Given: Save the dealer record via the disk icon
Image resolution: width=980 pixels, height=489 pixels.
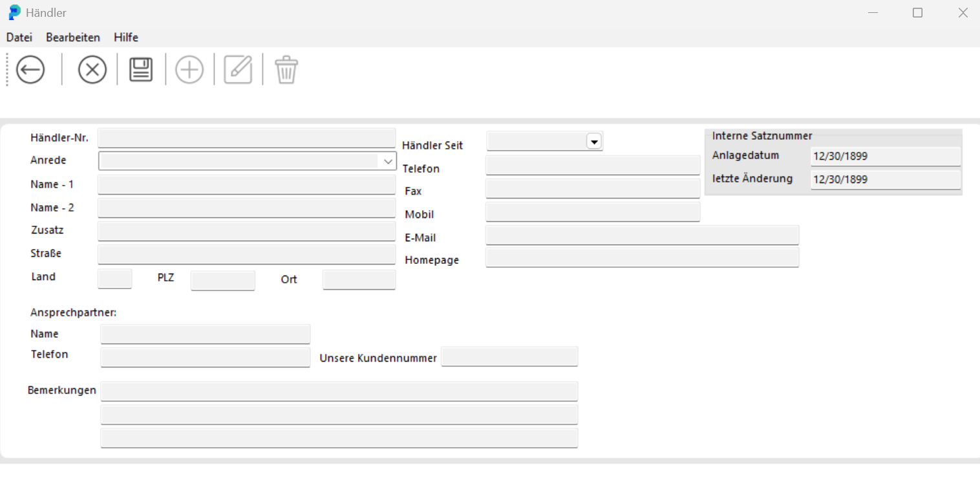Looking at the screenshot, I should point(140,69).
